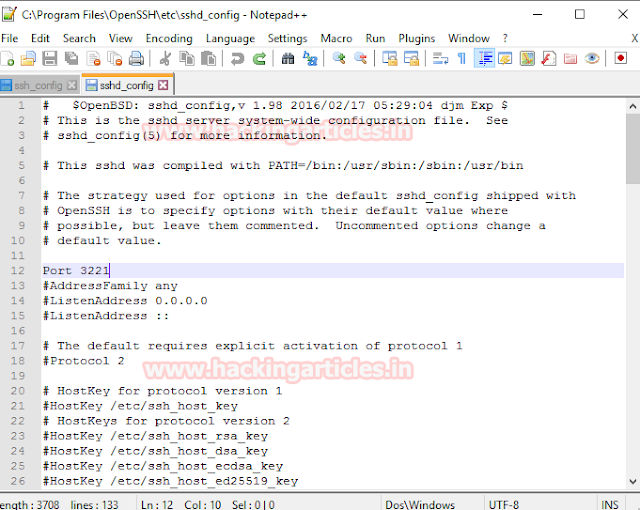The height and width of the screenshot is (510, 640).
Task: Click the Open file toolbar icon
Action: click(28, 59)
